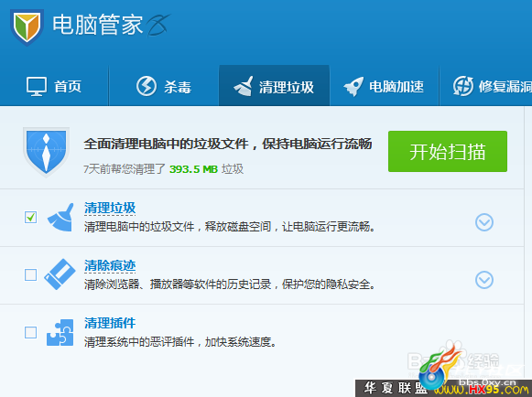Image resolution: width=532 pixels, height=397 pixels.
Task: Switch to the 清理垃圾 tab
Action: pos(274,86)
